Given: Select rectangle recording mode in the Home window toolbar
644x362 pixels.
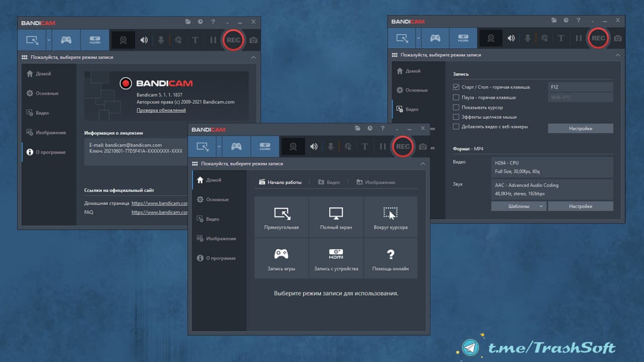Looking at the screenshot, I should [x=202, y=146].
